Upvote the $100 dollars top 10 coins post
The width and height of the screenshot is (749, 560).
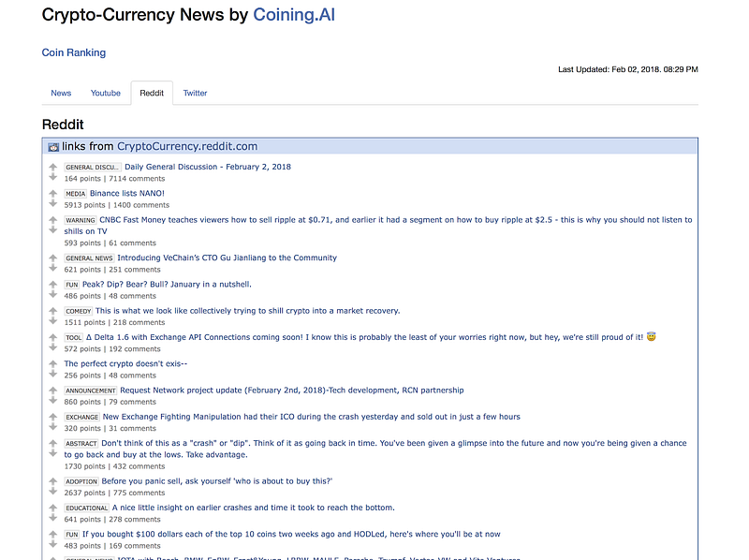coord(53,535)
